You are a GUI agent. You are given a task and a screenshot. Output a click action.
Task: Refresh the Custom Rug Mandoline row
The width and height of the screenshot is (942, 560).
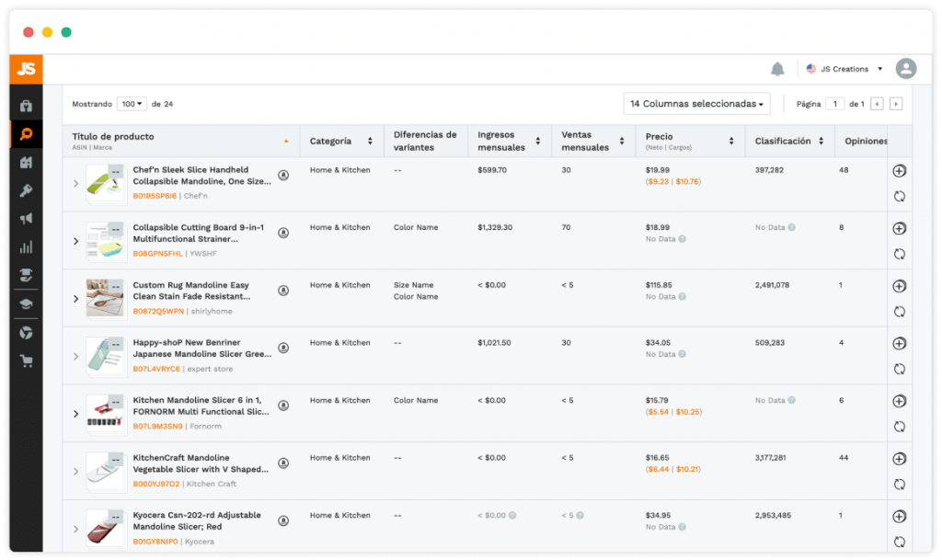pyautogui.click(x=900, y=312)
